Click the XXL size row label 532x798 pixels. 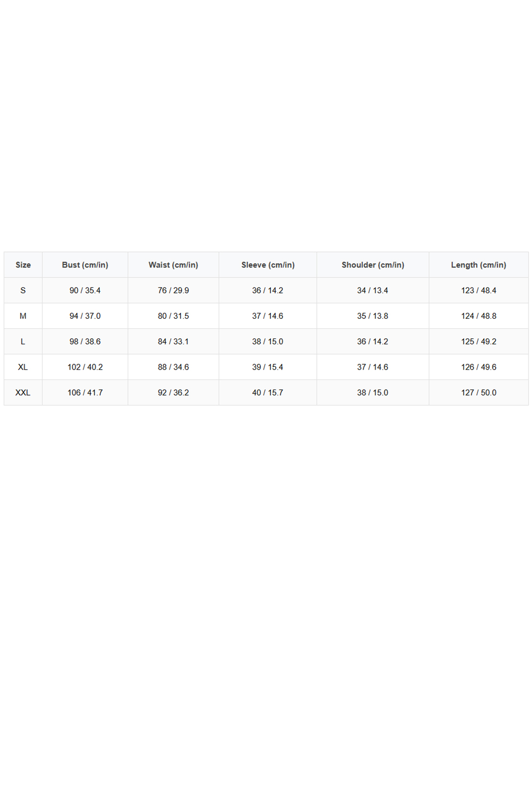23,393
